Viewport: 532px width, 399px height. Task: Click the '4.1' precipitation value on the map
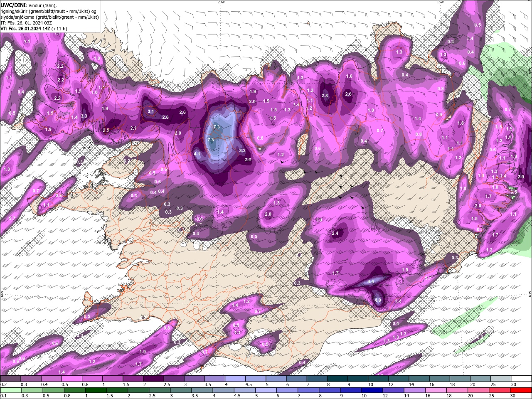tap(197, 154)
